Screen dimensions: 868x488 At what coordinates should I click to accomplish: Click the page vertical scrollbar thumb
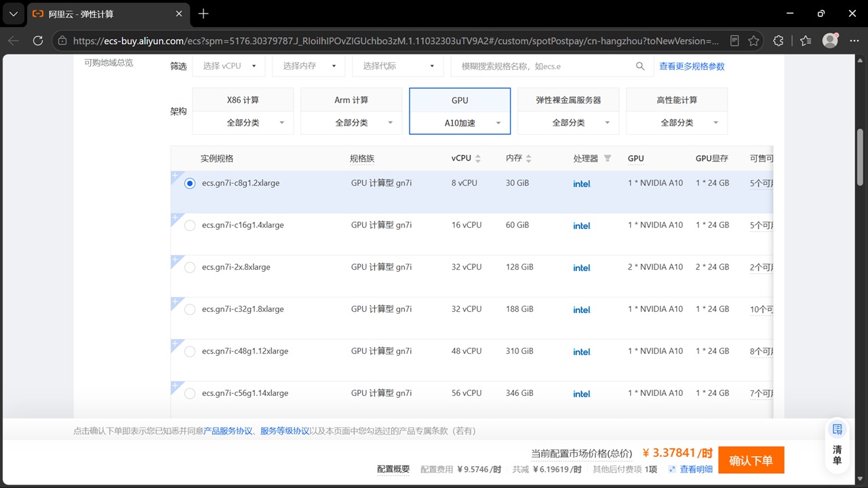click(861, 157)
